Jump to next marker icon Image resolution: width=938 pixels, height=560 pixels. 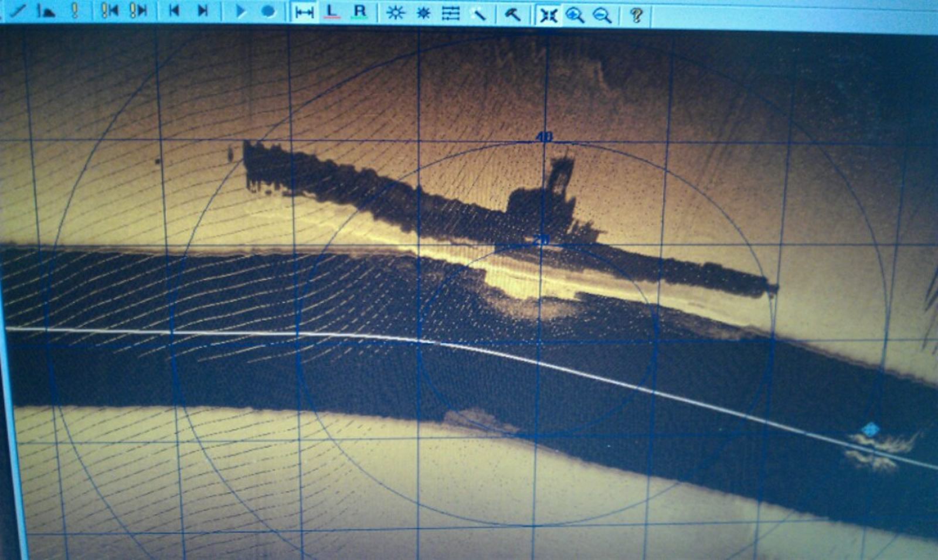(138, 11)
